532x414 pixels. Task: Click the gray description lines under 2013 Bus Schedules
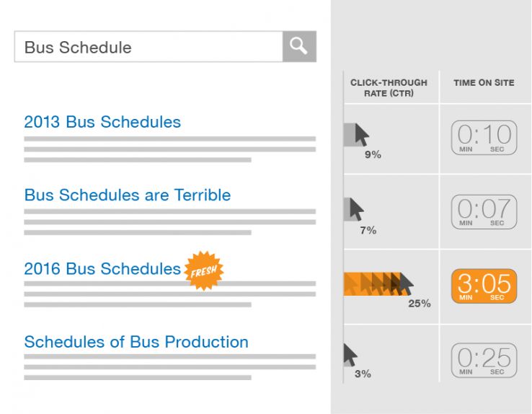(169, 149)
